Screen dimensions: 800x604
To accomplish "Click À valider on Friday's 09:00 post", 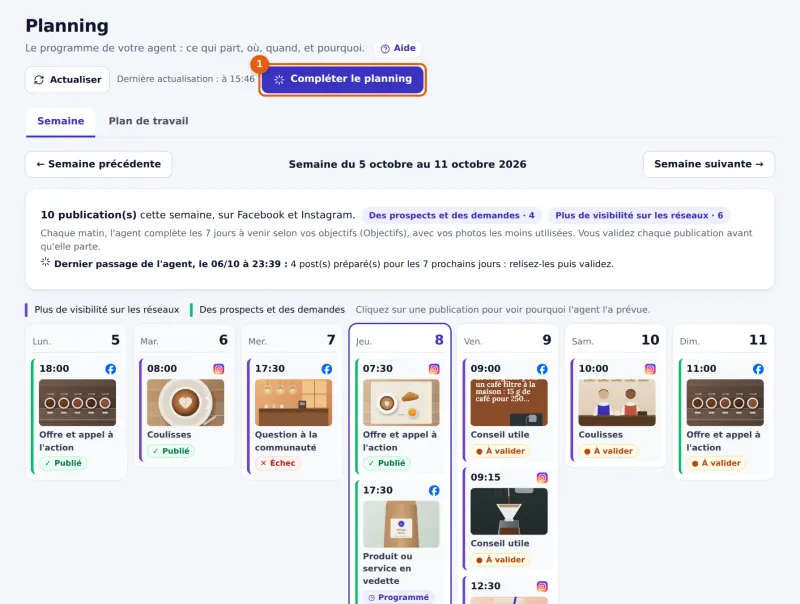I will point(501,451).
